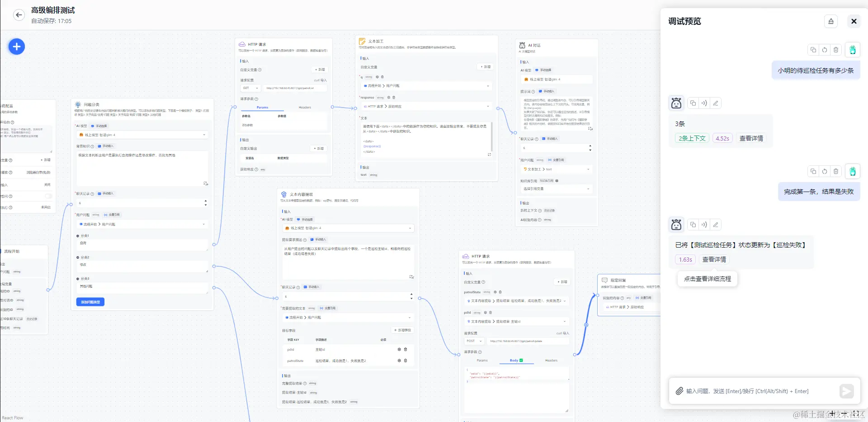Edit the 巡检失败 reply with the pencil icon

[x=716, y=225]
